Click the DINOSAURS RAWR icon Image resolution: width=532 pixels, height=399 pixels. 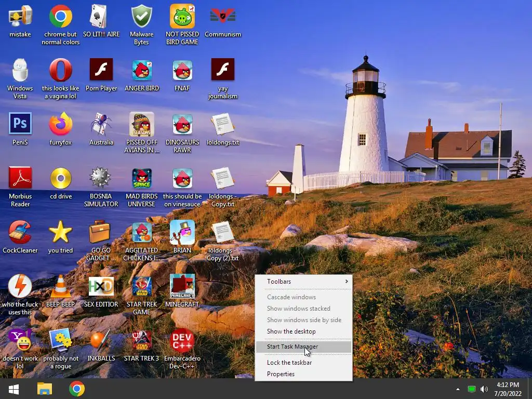pos(182,124)
